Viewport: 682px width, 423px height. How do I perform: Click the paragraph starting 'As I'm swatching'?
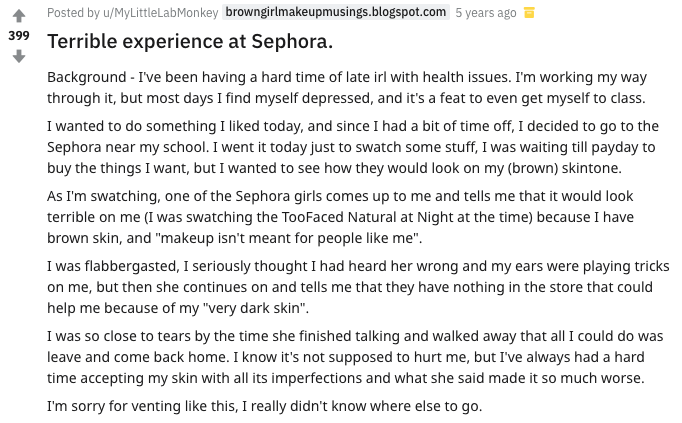pos(340,217)
